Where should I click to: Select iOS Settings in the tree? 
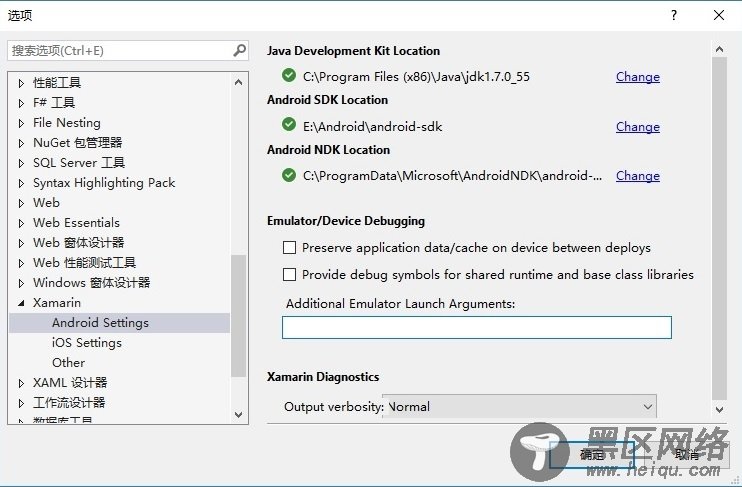click(87, 343)
